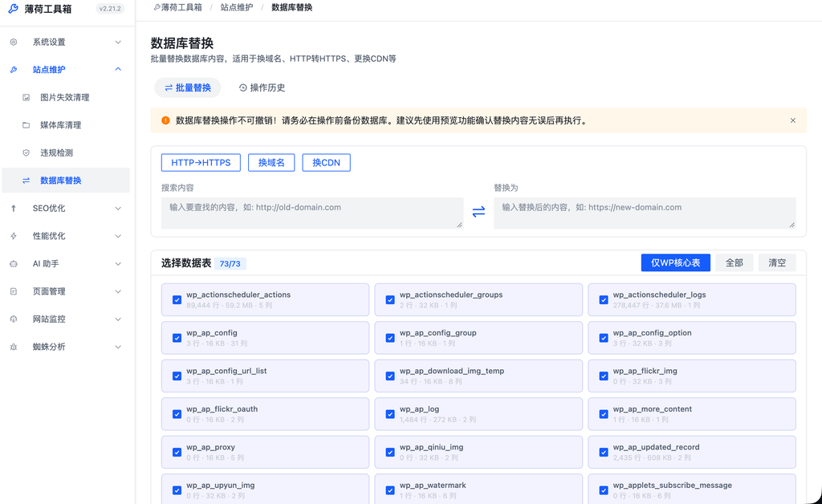Click 清空 to clear table selection
This screenshot has height=504, width=822.
777,263
